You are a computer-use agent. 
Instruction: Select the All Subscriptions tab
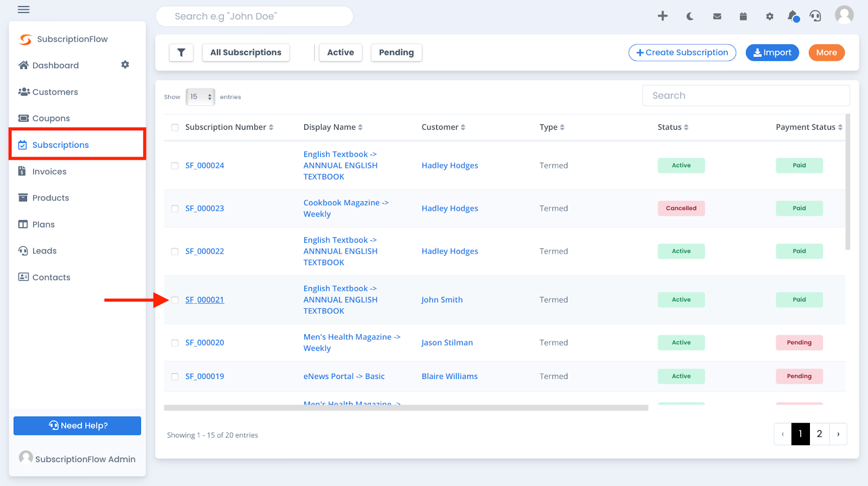click(x=246, y=53)
